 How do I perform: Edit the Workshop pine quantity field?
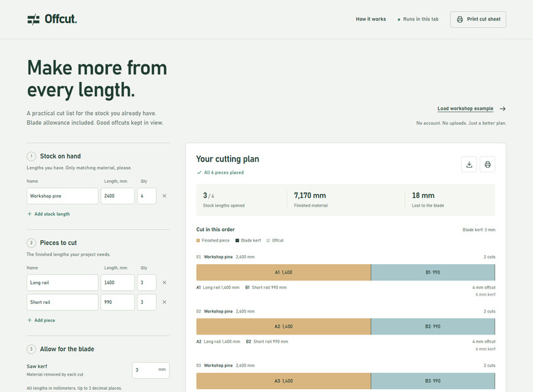point(146,196)
